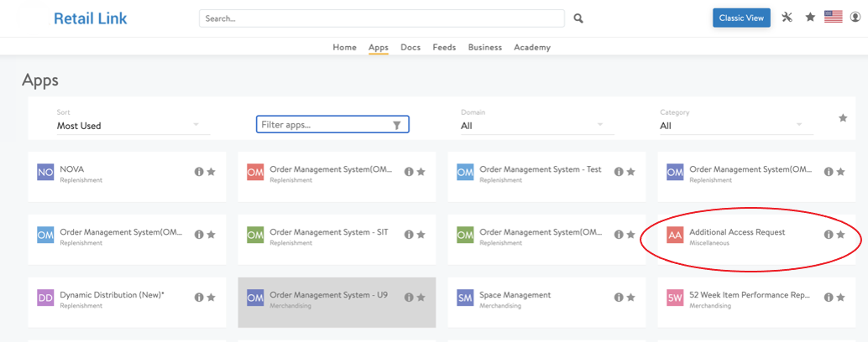The height and width of the screenshot is (342, 868).
Task: Open the red-icon Order Management System(OM... app
Action: click(337, 177)
